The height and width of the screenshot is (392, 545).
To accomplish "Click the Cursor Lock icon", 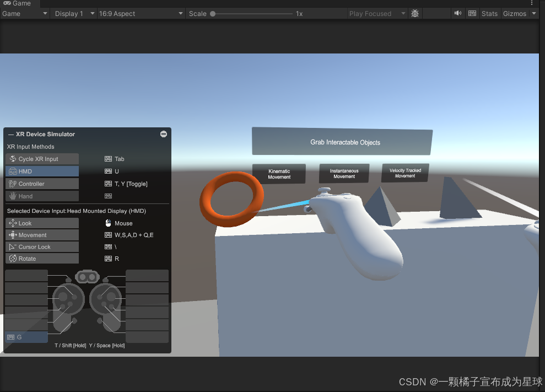I will click(x=12, y=246).
